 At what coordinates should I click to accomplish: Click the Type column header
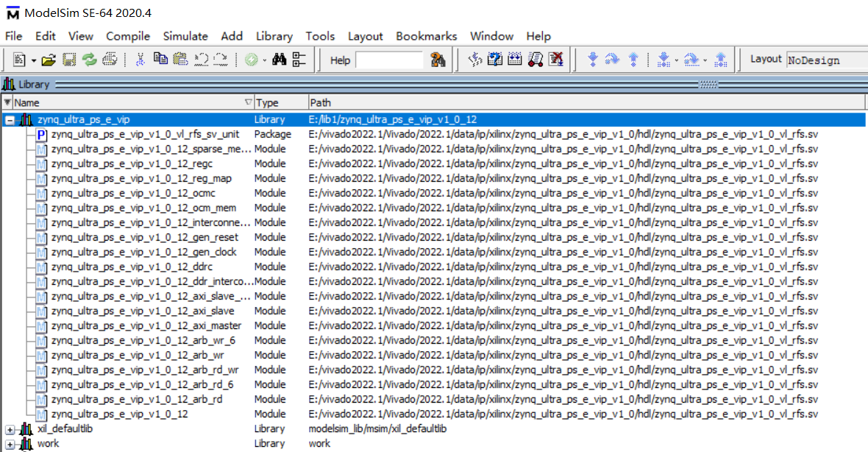[x=281, y=102]
